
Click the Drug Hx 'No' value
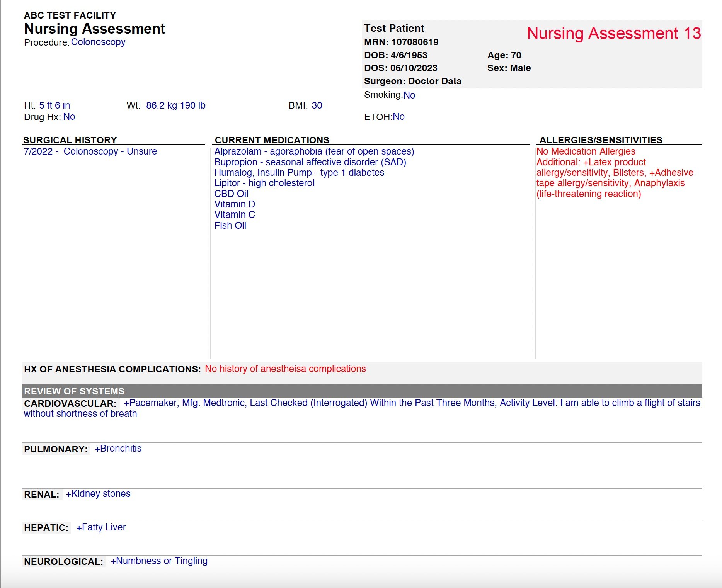[x=69, y=117]
